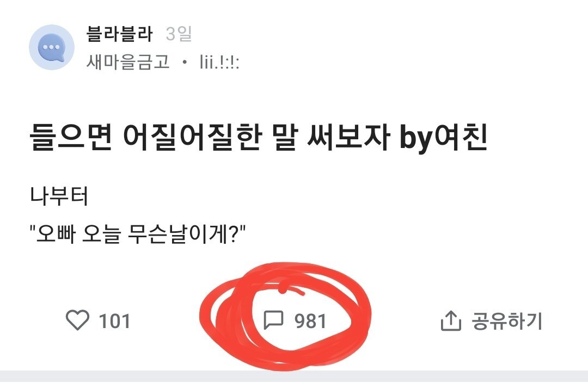This screenshot has width=588, height=389.
Task: Click the dot separator after 새마을금고
Action: 184,62
